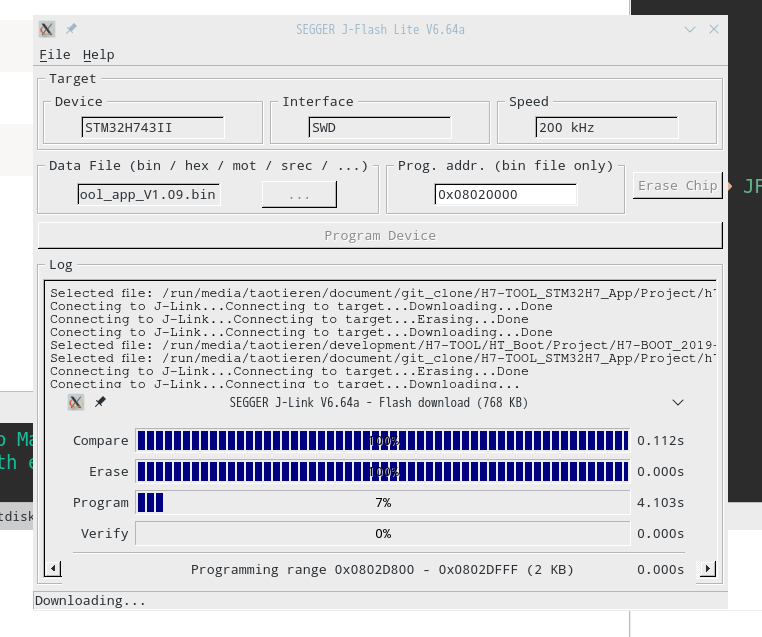Open the Help menu
The width and height of the screenshot is (762, 637).
tap(99, 54)
